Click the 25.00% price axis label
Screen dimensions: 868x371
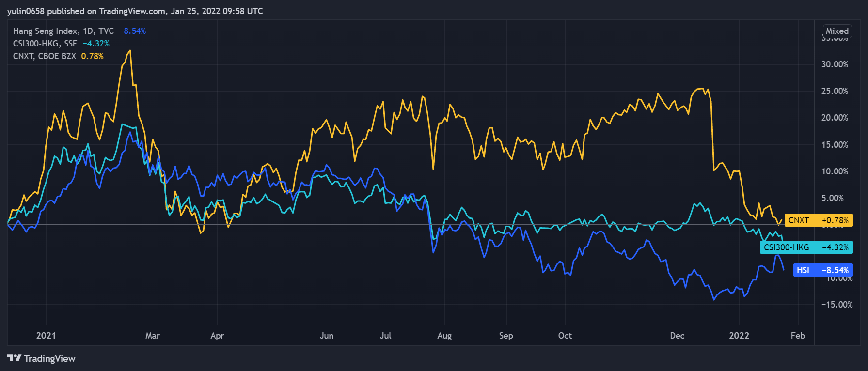[x=835, y=91]
